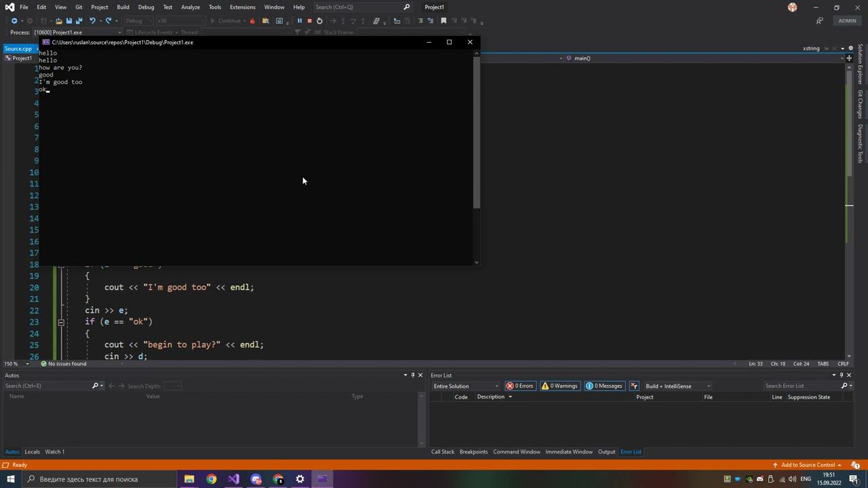
Task: Switch to the Call Stack tab
Action: coord(443,452)
